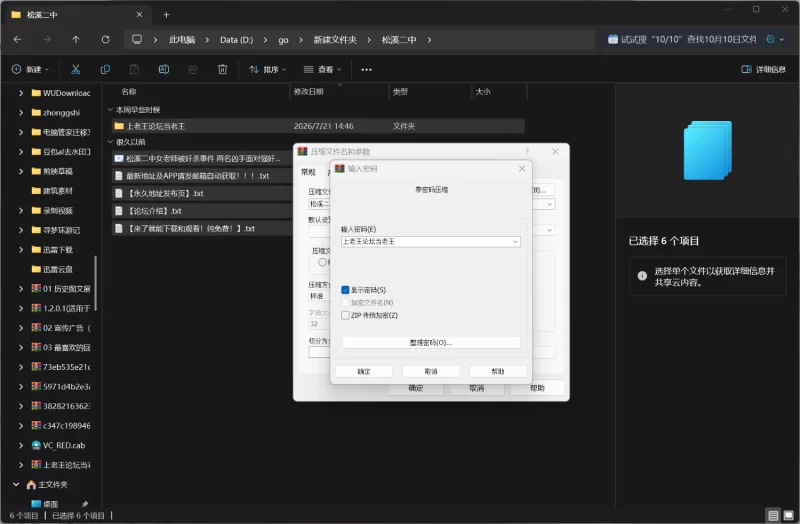The height and width of the screenshot is (524, 800).
Task: Click the Rename icon in Explorer toolbar
Action: [x=164, y=69]
